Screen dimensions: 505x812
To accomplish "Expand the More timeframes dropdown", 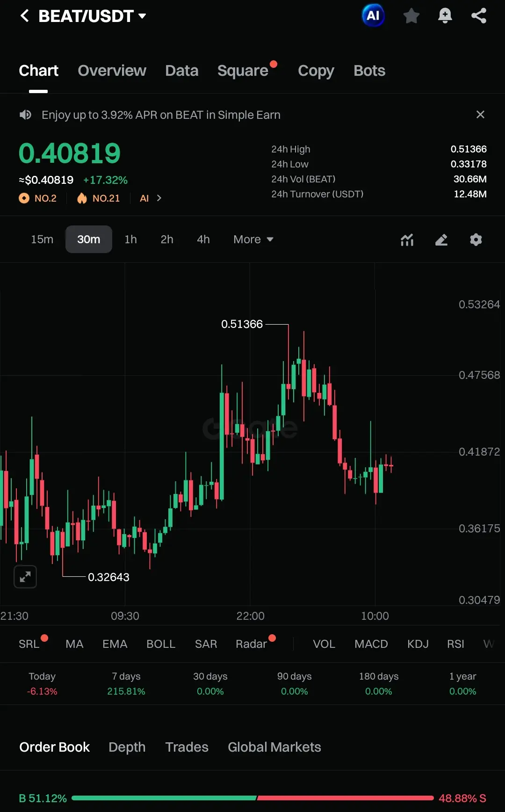I will click(x=253, y=239).
